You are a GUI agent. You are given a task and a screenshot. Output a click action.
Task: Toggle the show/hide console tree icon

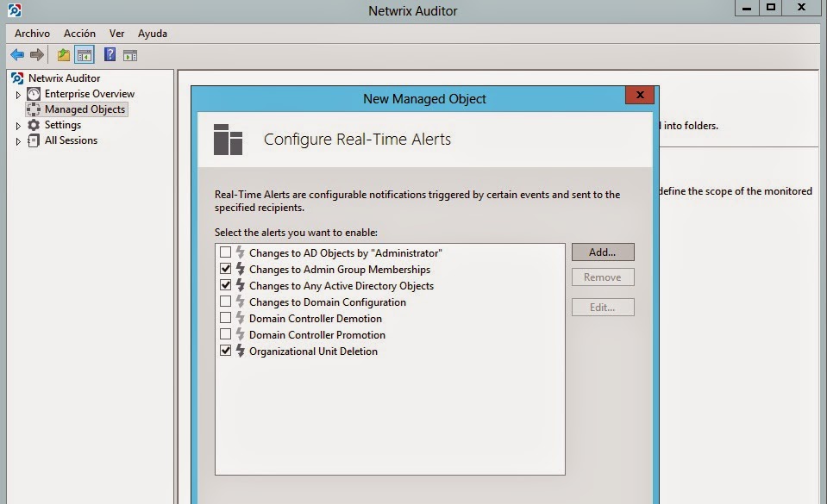click(x=85, y=55)
